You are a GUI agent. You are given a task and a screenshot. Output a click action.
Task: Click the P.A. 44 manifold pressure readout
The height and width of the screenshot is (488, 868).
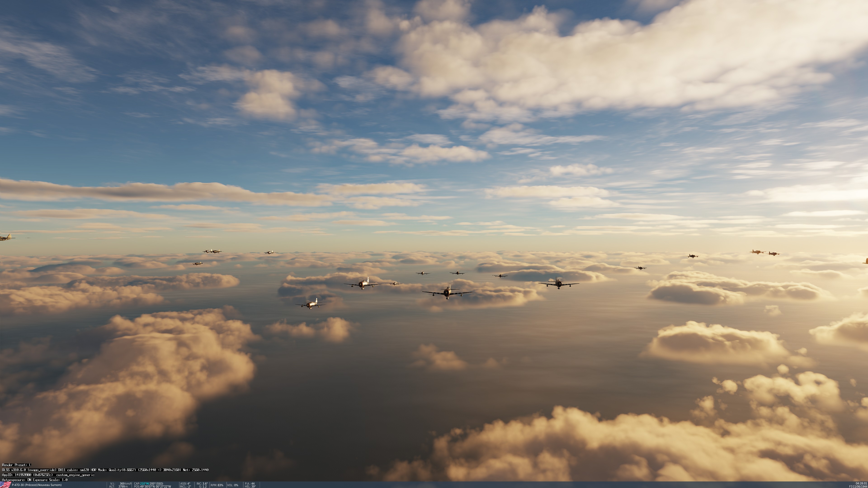[250, 484]
